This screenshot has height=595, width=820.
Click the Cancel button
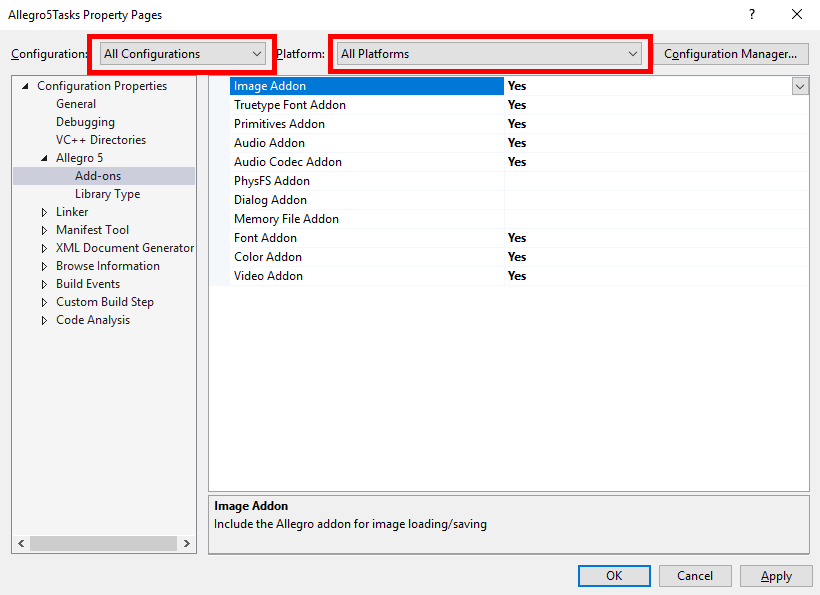pos(694,576)
